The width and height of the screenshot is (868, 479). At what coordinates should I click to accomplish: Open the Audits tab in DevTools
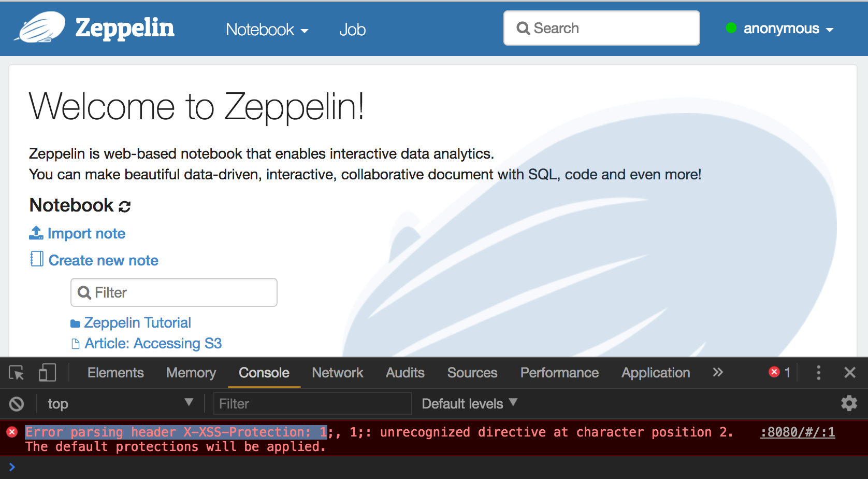(x=405, y=373)
